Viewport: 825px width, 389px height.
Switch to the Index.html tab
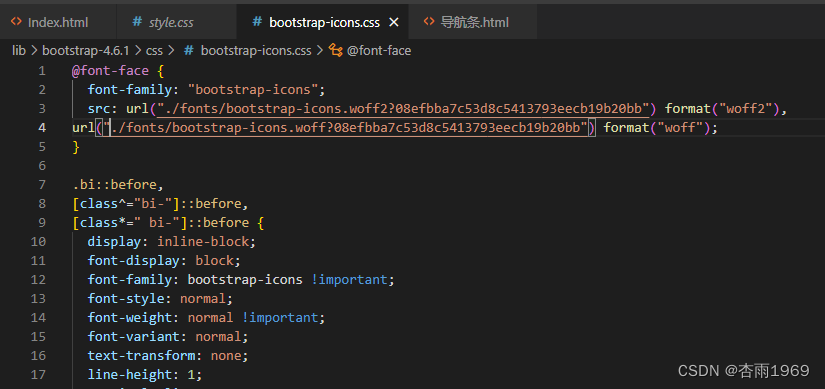[58, 22]
